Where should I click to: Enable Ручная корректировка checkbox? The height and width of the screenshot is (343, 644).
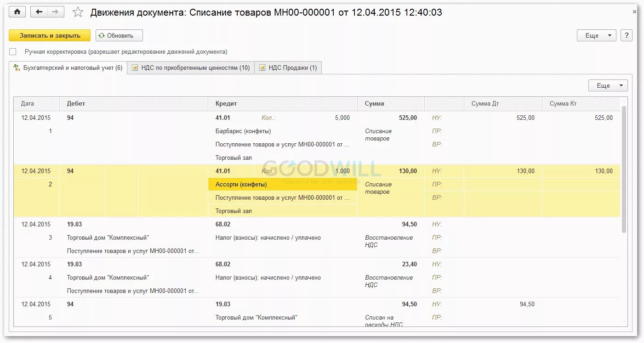pyautogui.click(x=12, y=52)
